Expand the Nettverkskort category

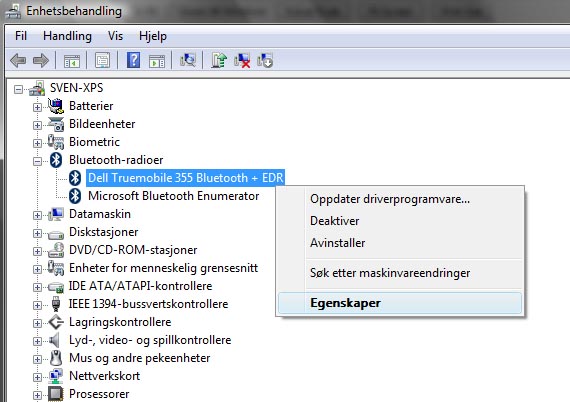click(37, 377)
